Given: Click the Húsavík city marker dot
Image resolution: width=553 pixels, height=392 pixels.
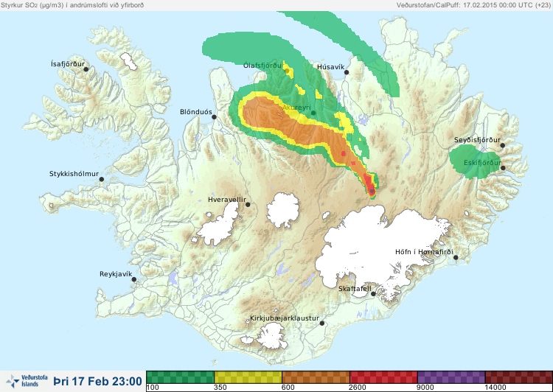Looking at the screenshot, I should click(347, 72).
